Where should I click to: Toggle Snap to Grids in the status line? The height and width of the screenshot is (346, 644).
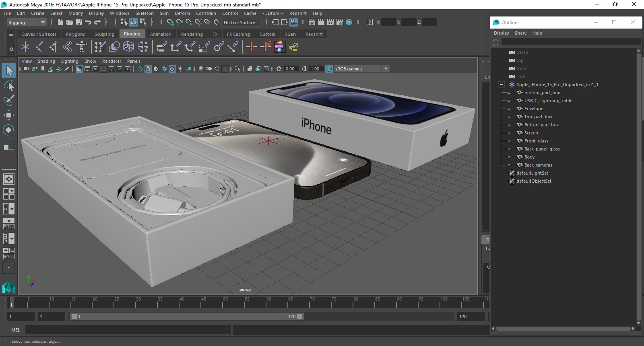point(170,23)
